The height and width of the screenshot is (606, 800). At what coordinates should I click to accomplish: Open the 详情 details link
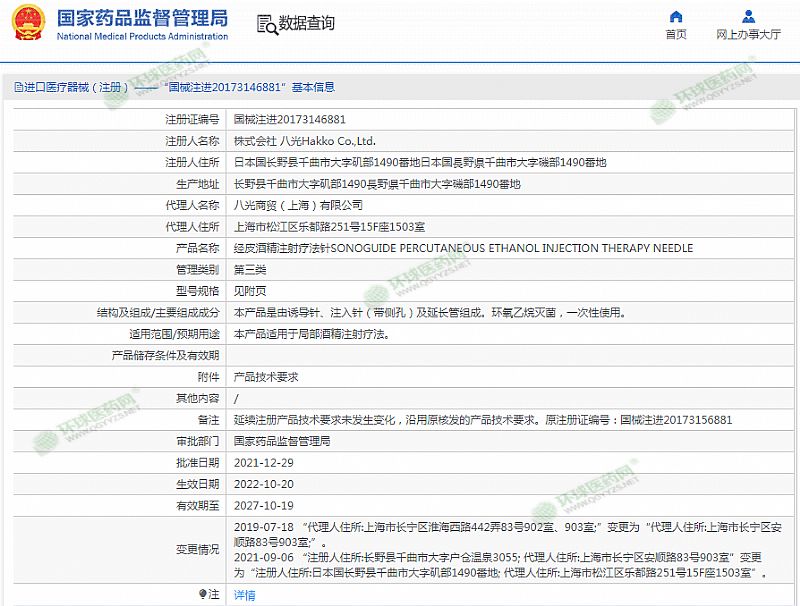244,595
